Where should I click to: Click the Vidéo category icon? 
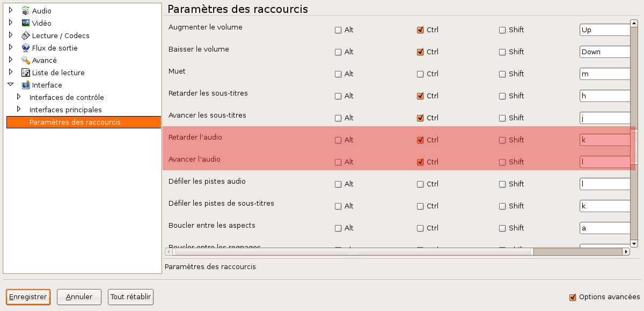click(x=26, y=23)
